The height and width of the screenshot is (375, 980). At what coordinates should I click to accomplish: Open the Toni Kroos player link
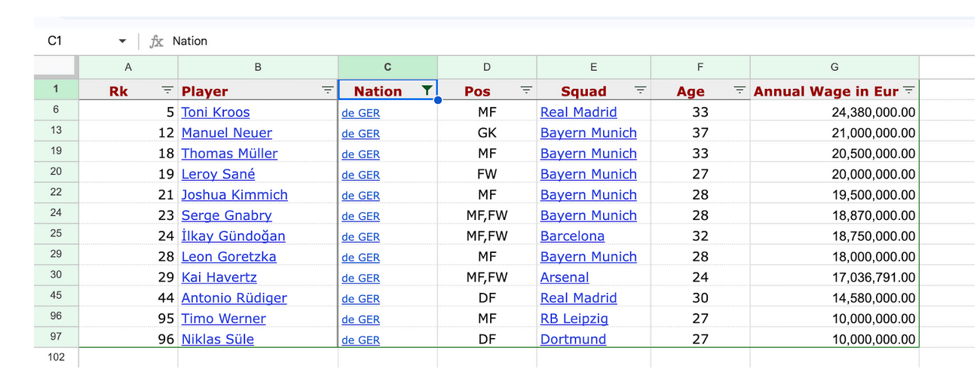click(x=216, y=112)
